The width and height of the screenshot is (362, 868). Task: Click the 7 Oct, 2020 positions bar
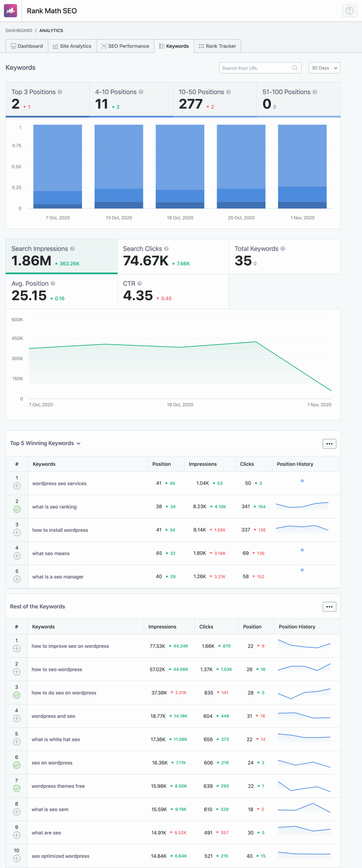58,166
